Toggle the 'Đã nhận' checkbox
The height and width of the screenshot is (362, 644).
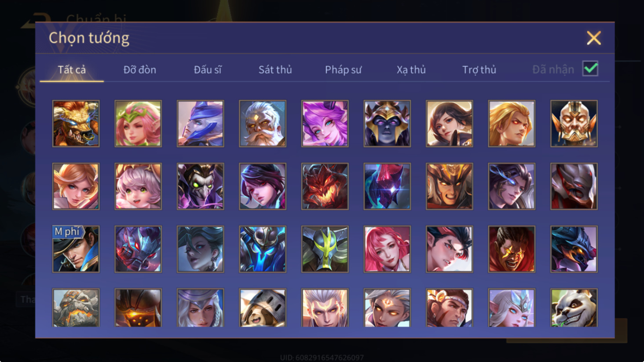coord(590,69)
